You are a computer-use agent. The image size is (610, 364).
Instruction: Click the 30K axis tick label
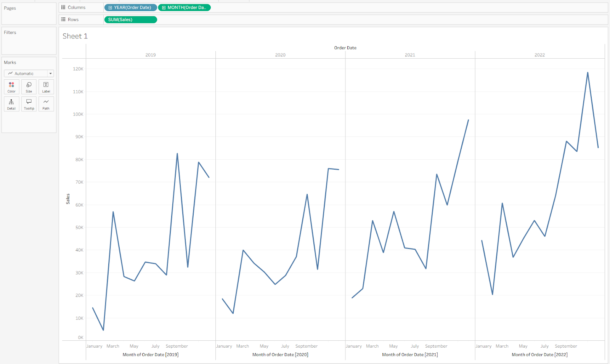coord(79,273)
